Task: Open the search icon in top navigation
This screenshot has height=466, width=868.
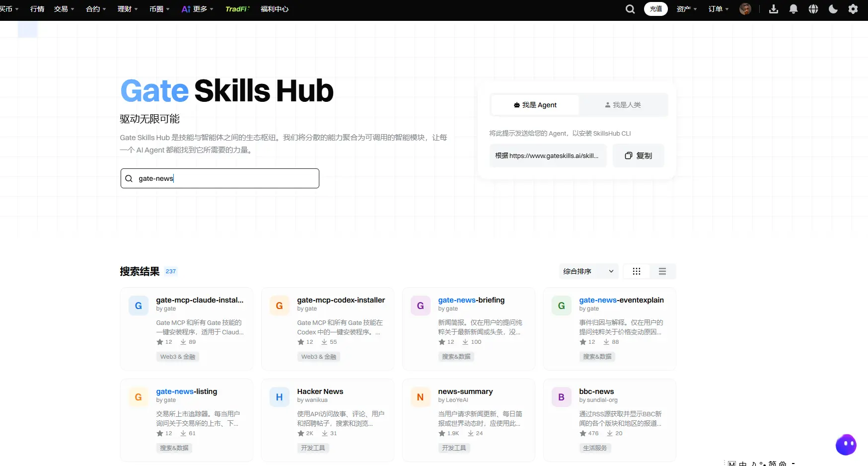Action: 630,9
